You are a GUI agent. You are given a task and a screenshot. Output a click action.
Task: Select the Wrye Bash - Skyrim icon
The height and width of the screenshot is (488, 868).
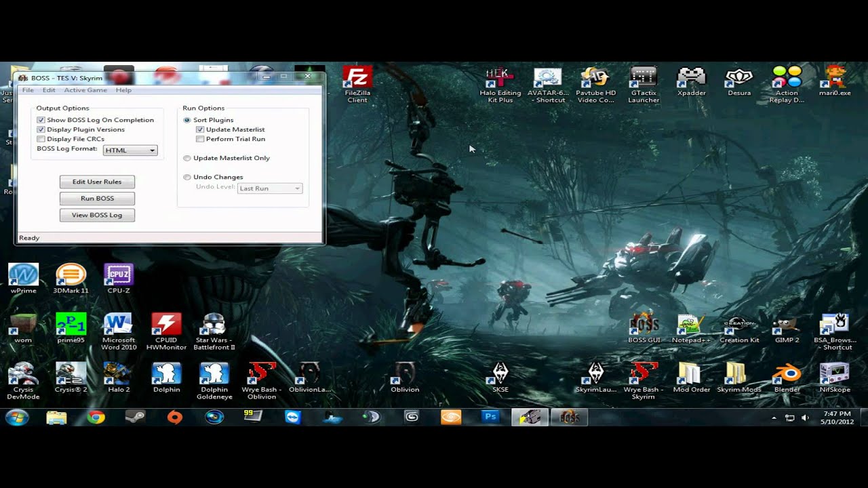coord(643,381)
